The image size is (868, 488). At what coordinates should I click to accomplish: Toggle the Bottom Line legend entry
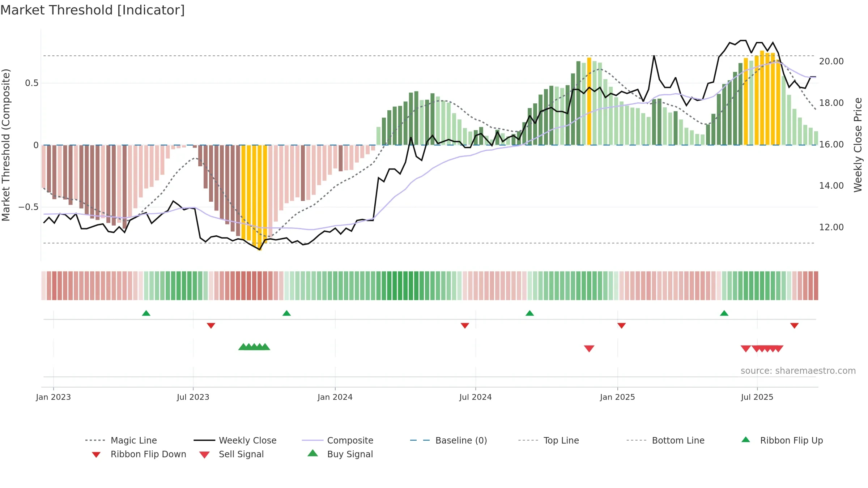coord(665,440)
